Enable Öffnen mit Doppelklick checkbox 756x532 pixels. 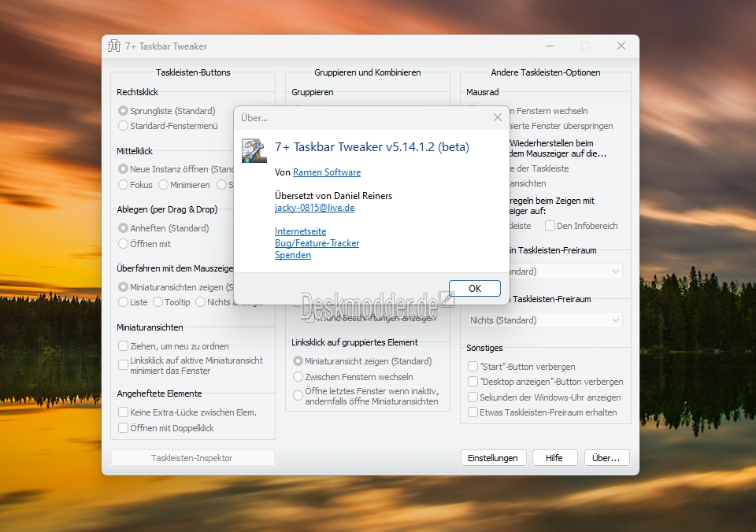click(124, 428)
